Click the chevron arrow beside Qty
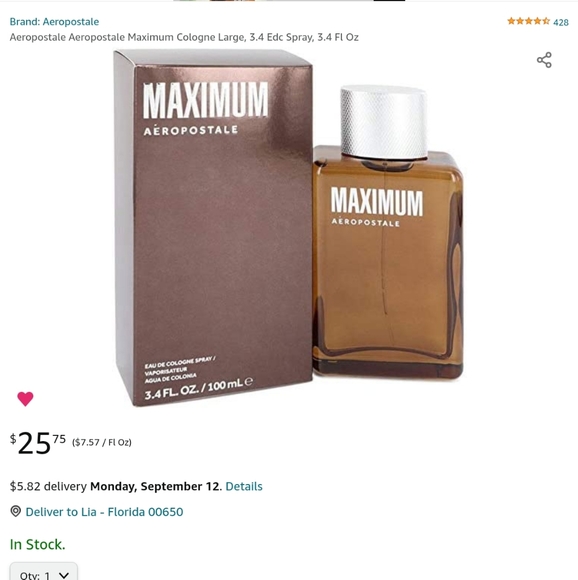This screenshot has width=578, height=580. click(x=64, y=575)
